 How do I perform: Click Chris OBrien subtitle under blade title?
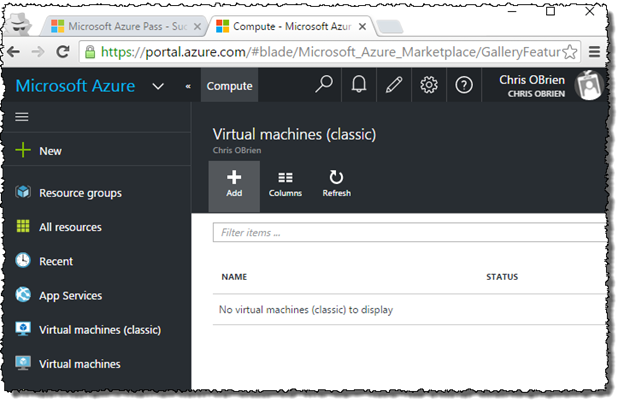click(237, 150)
